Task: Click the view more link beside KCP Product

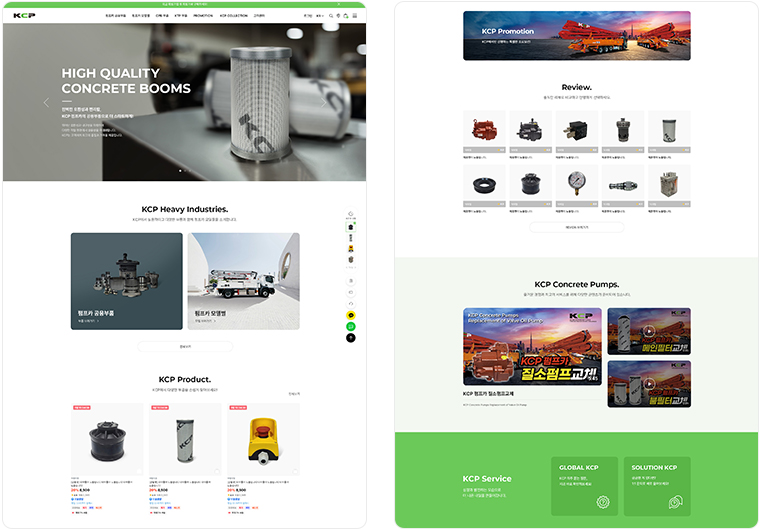Action: (294, 394)
